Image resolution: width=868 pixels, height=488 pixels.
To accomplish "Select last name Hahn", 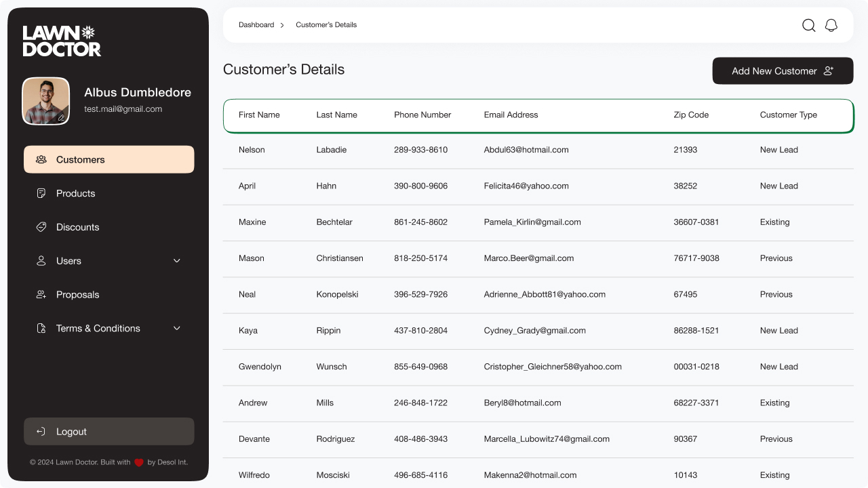I will pos(326,186).
